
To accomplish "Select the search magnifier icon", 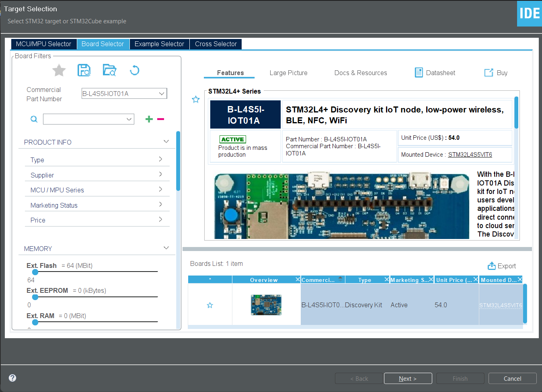I will [34, 119].
